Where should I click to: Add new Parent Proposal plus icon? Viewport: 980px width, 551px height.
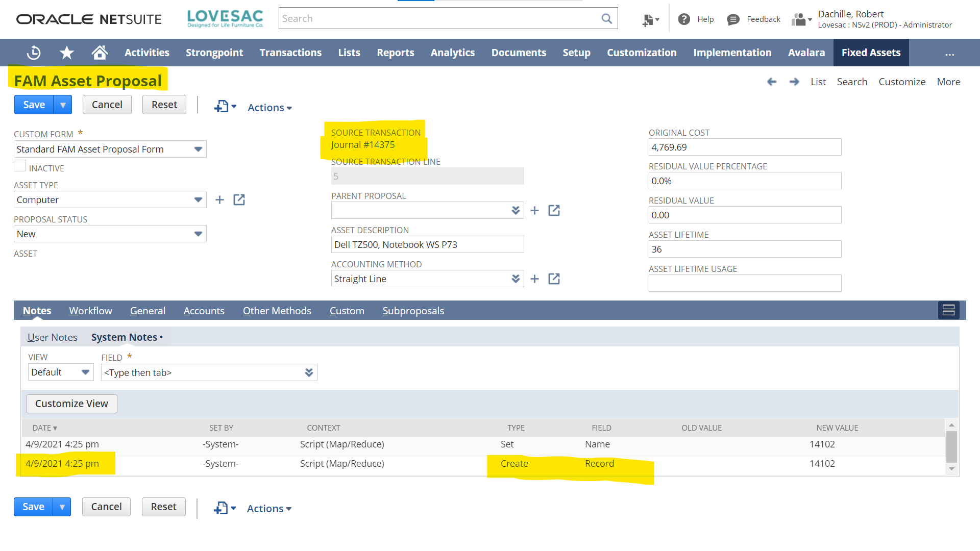[534, 211]
